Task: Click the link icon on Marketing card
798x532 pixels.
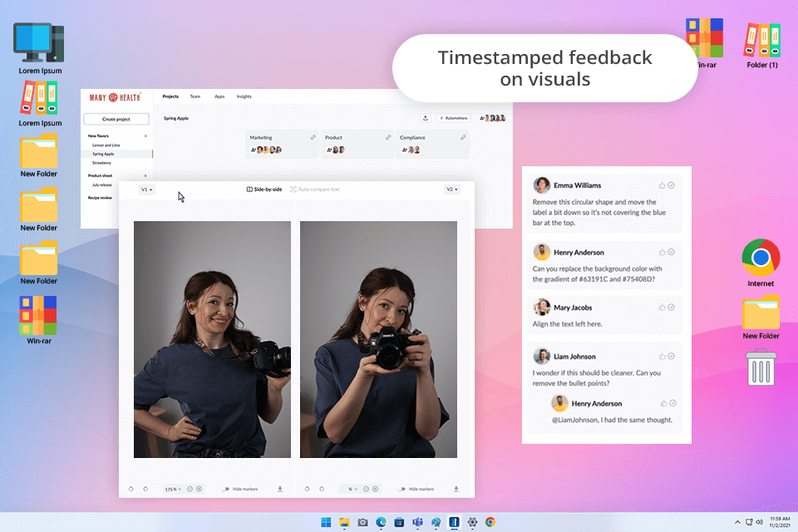Action: pyautogui.click(x=313, y=137)
